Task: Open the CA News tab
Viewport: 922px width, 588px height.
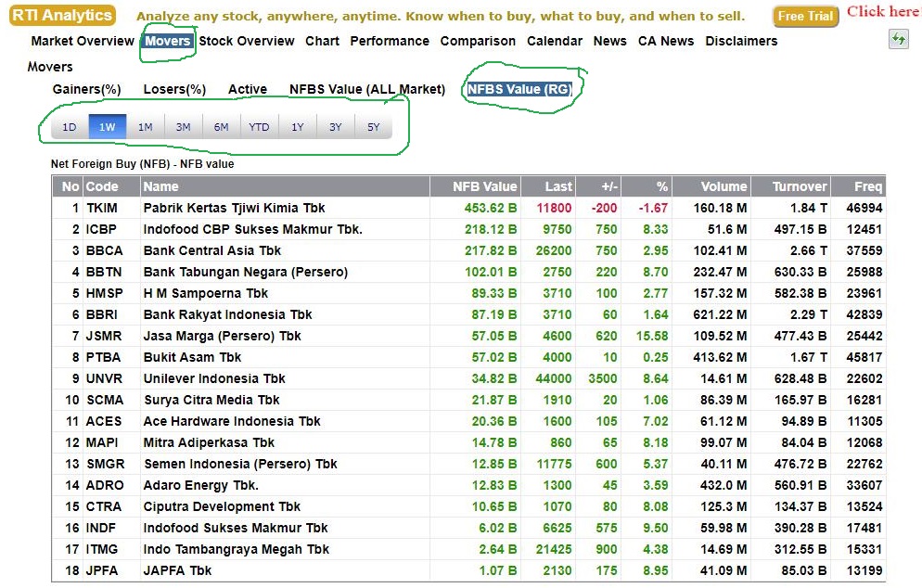Action: [666, 41]
